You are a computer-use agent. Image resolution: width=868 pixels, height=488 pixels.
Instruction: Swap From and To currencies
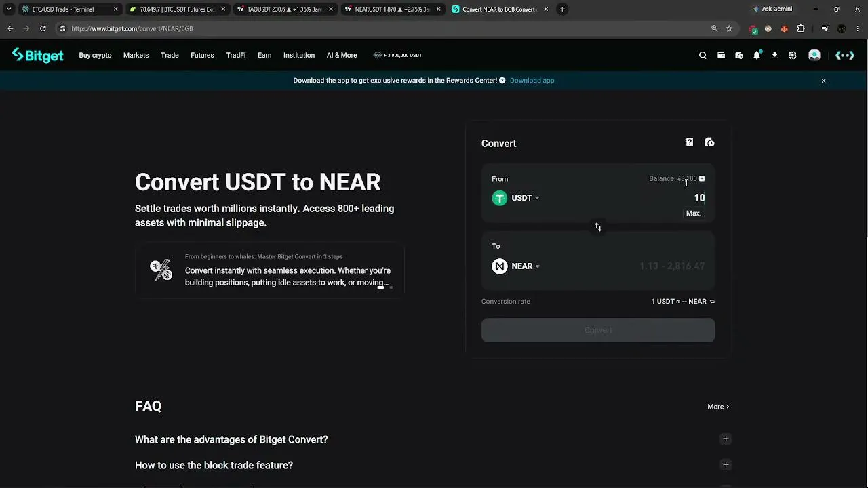click(598, 227)
